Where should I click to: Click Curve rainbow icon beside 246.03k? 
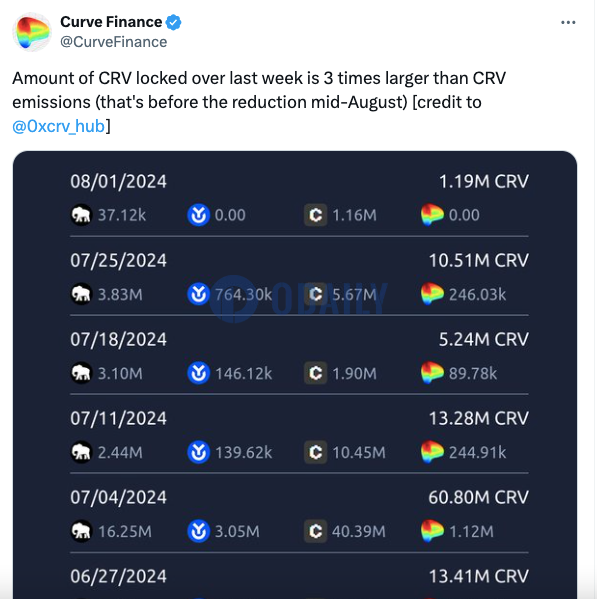pos(432,294)
